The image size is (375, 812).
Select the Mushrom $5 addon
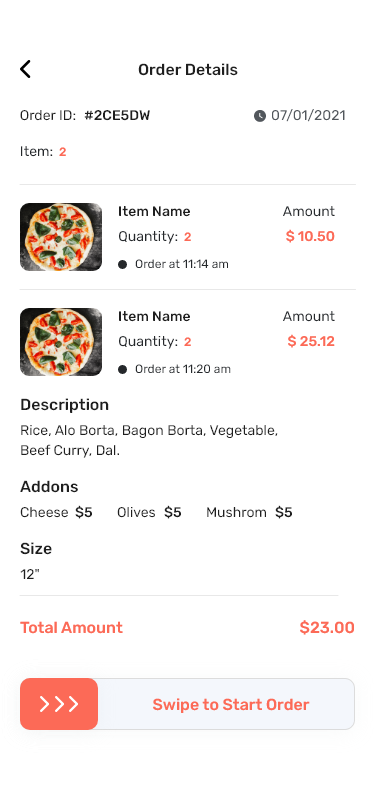tap(249, 513)
